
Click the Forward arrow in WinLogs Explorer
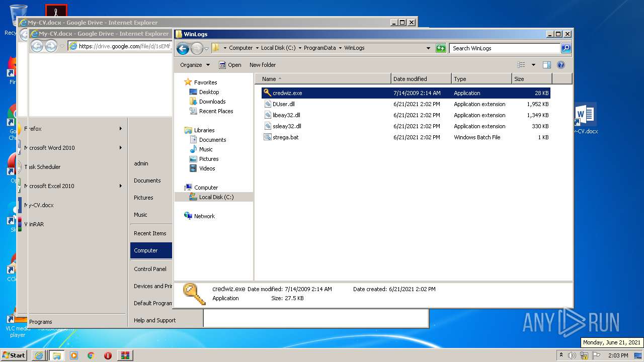coord(197,48)
